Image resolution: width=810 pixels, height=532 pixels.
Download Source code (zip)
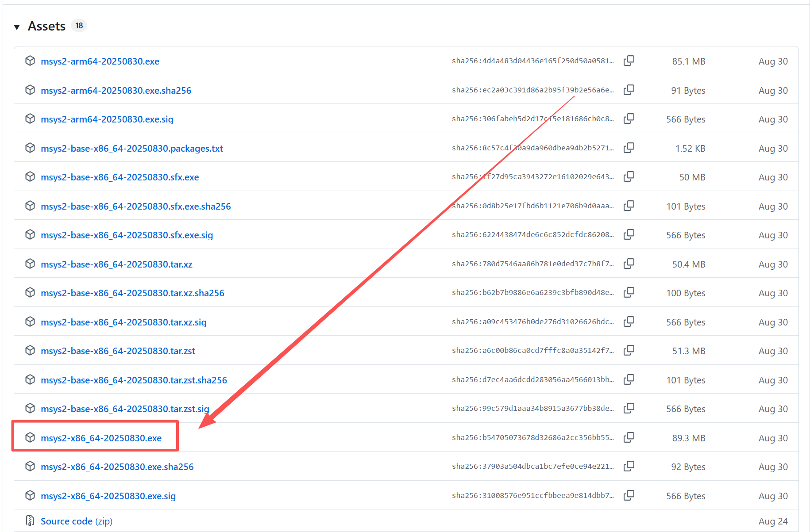77,521
